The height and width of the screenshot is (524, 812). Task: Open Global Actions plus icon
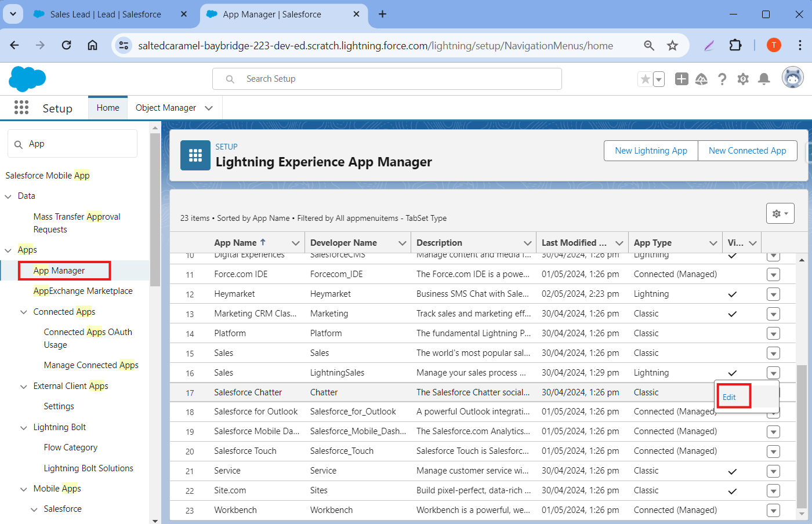coord(681,79)
